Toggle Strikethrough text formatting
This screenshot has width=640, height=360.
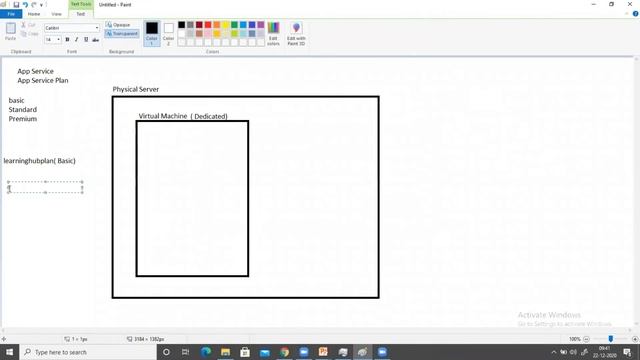pos(96,40)
